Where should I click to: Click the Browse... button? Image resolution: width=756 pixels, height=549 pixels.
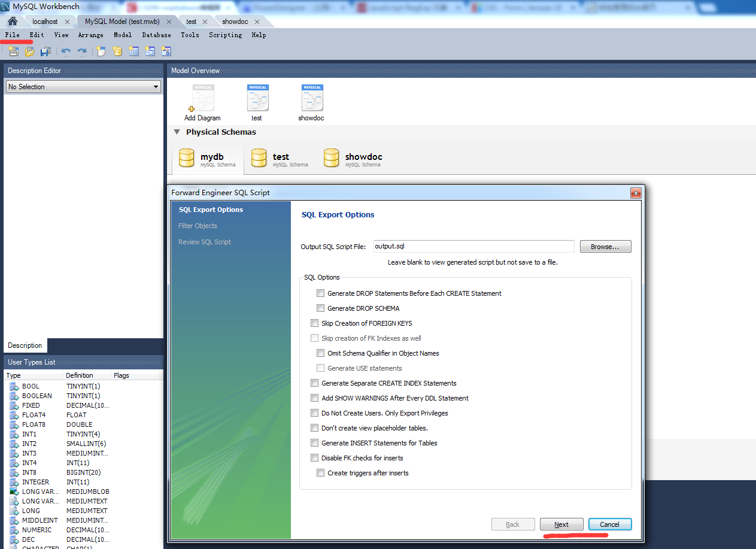point(605,247)
